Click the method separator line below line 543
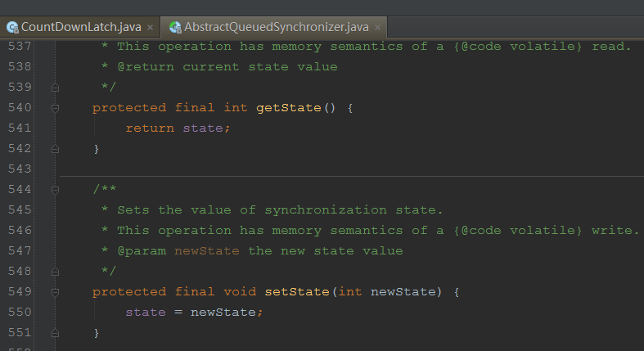The image size is (644, 351). click(x=352, y=176)
